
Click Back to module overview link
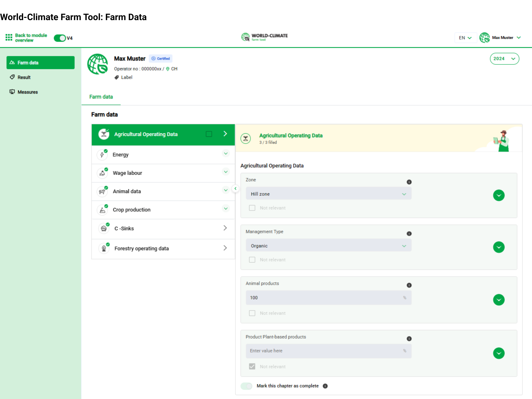coord(31,38)
